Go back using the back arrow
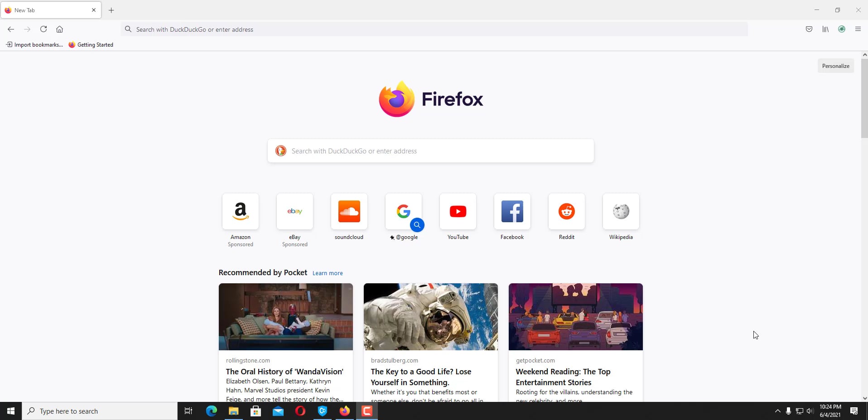 pyautogui.click(x=11, y=29)
